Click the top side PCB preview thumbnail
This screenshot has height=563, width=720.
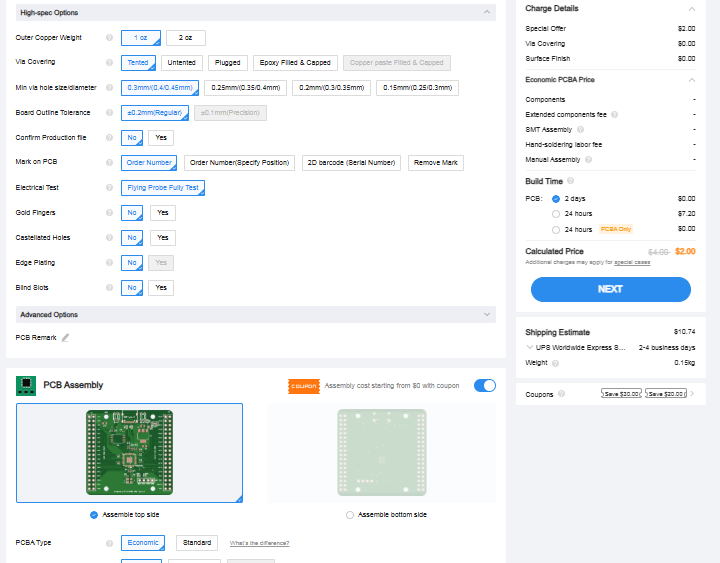click(x=129, y=452)
